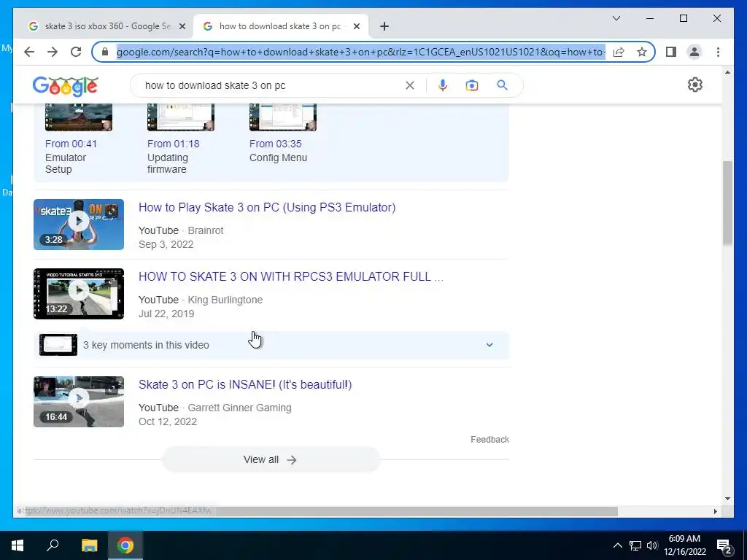The height and width of the screenshot is (560, 747).
Task: Open Chrome's three-dot menu
Action: (718, 52)
